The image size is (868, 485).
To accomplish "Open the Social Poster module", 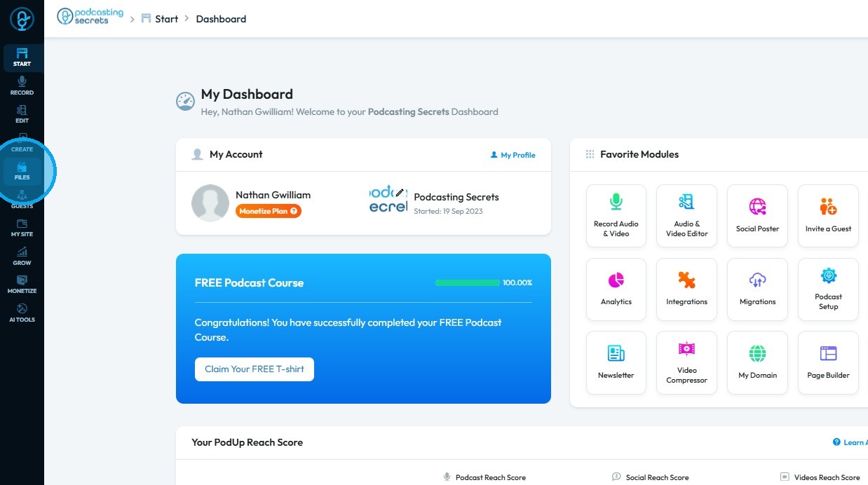I will (x=757, y=216).
